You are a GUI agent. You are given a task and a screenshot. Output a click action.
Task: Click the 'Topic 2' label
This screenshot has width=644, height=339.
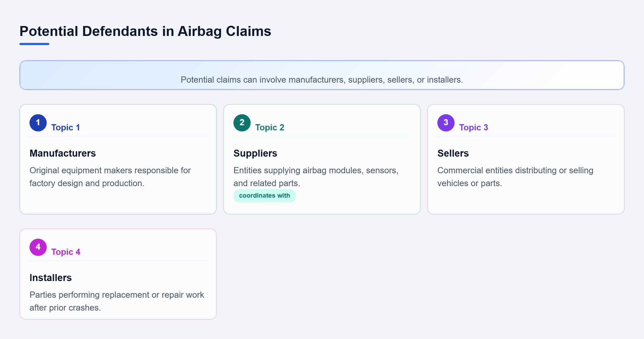point(270,127)
